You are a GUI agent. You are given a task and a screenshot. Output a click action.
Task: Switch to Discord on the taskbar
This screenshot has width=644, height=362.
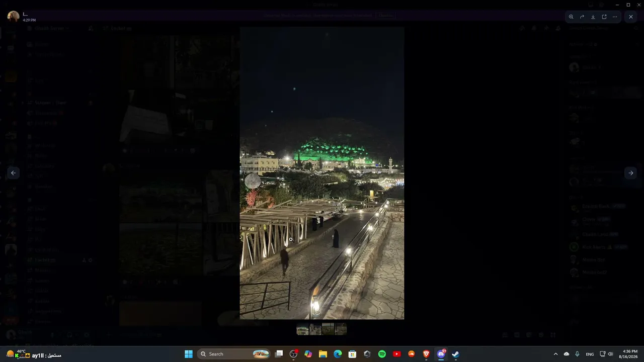tap(441, 354)
